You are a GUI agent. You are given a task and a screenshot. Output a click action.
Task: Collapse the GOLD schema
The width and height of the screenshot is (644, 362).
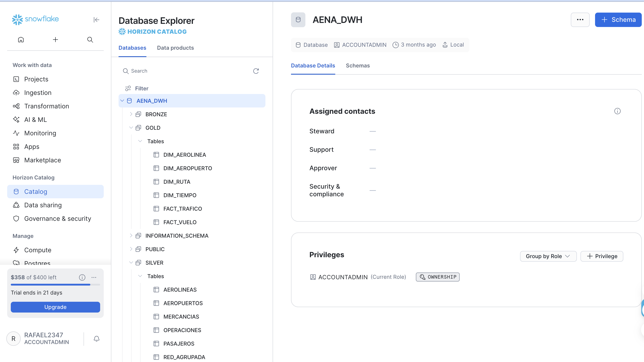pyautogui.click(x=131, y=128)
